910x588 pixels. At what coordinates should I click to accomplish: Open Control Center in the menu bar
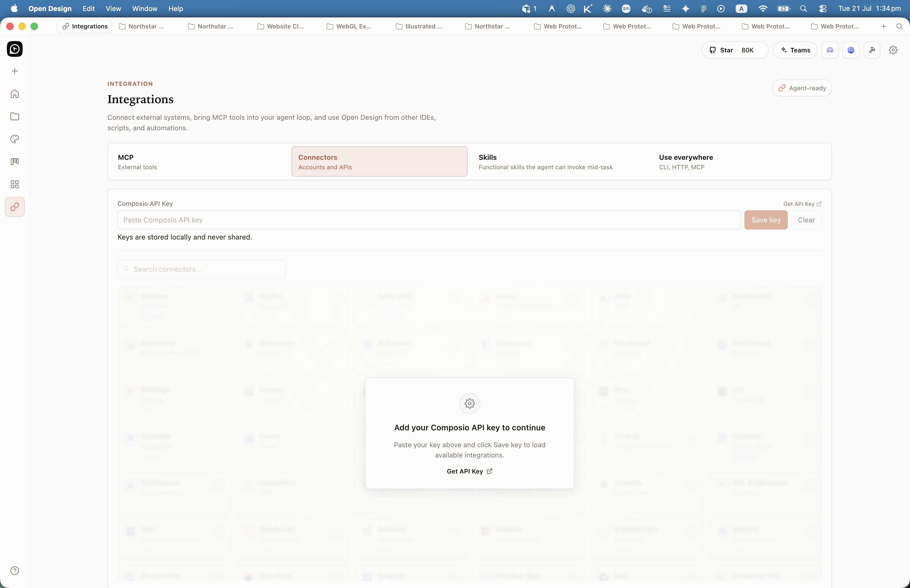(x=823, y=8)
